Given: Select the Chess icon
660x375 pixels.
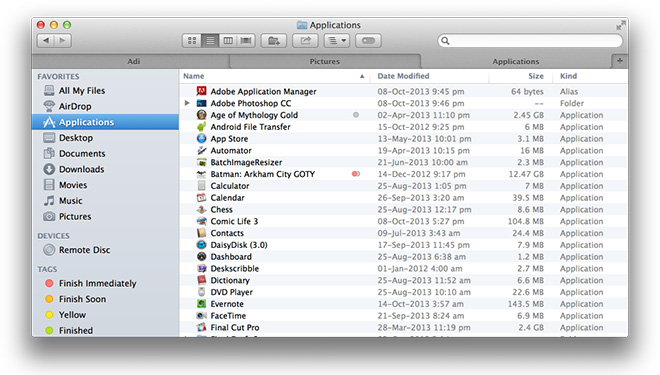Looking at the screenshot, I should [202, 209].
